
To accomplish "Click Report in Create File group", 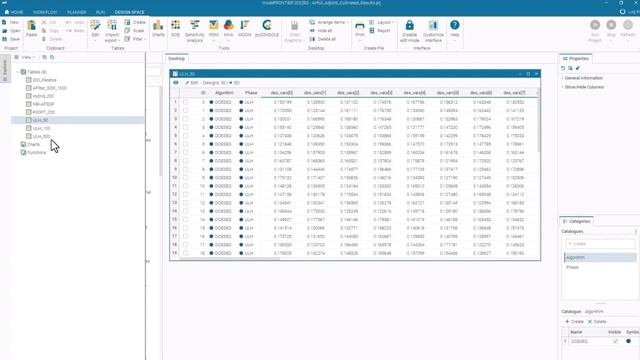I will 380,31.
